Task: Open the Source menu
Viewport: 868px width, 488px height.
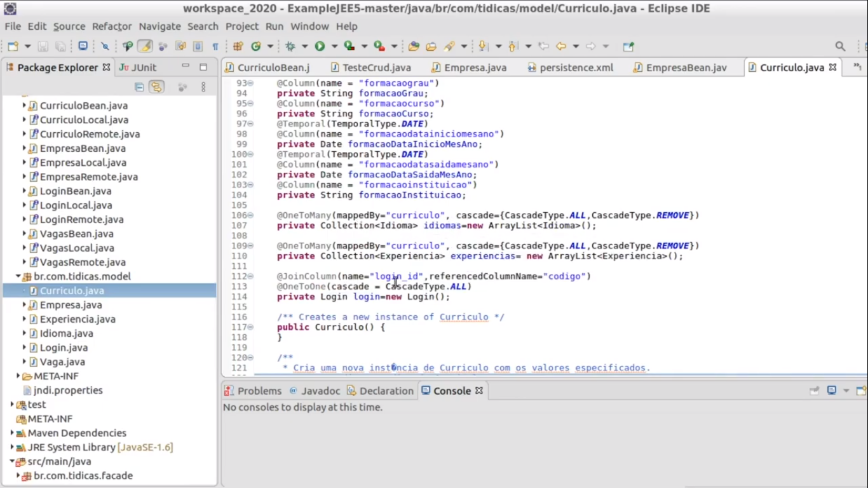Action: 69,26
